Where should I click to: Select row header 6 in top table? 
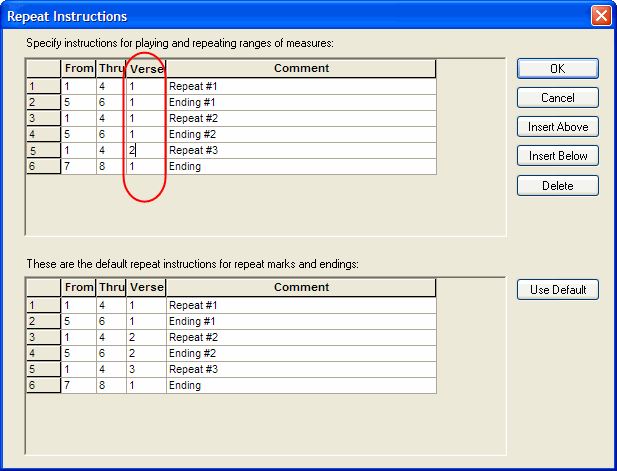click(x=43, y=166)
